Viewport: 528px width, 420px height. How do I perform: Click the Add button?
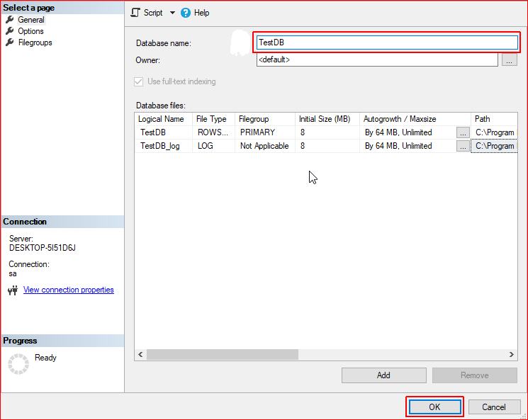pos(383,375)
